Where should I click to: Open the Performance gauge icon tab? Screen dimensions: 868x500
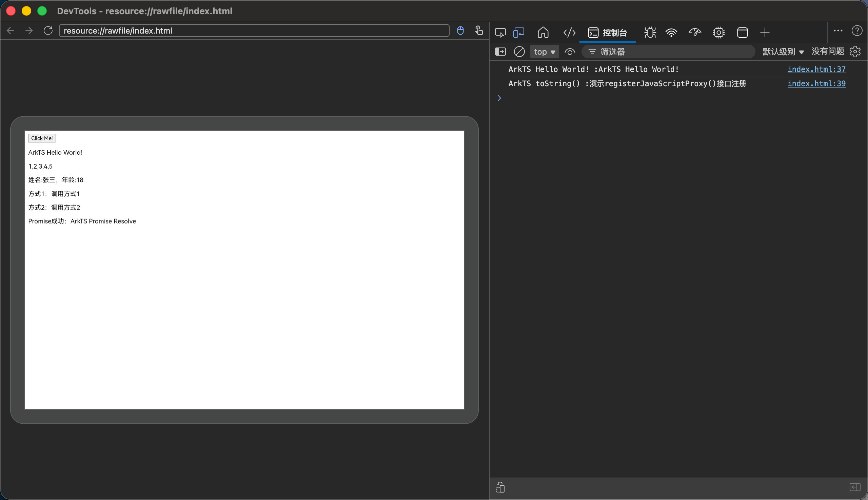tap(695, 33)
